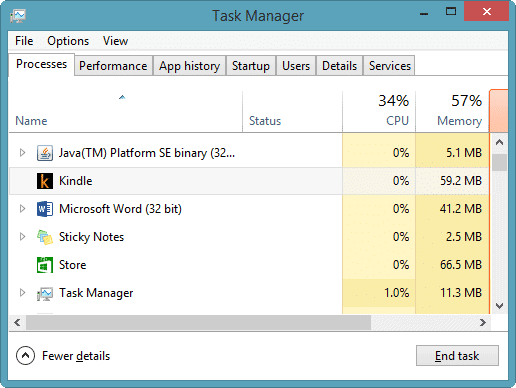The width and height of the screenshot is (516, 388).
Task: Select the Sticky Notes process name
Action: (x=91, y=237)
